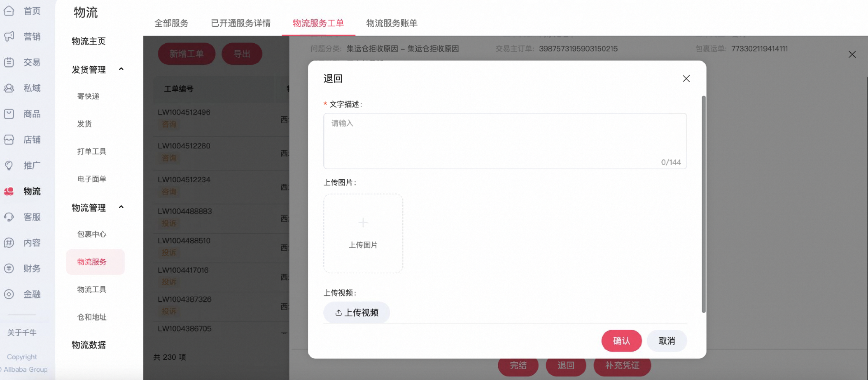Switch to the 已开通服务详情 tab

tap(240, 23)
